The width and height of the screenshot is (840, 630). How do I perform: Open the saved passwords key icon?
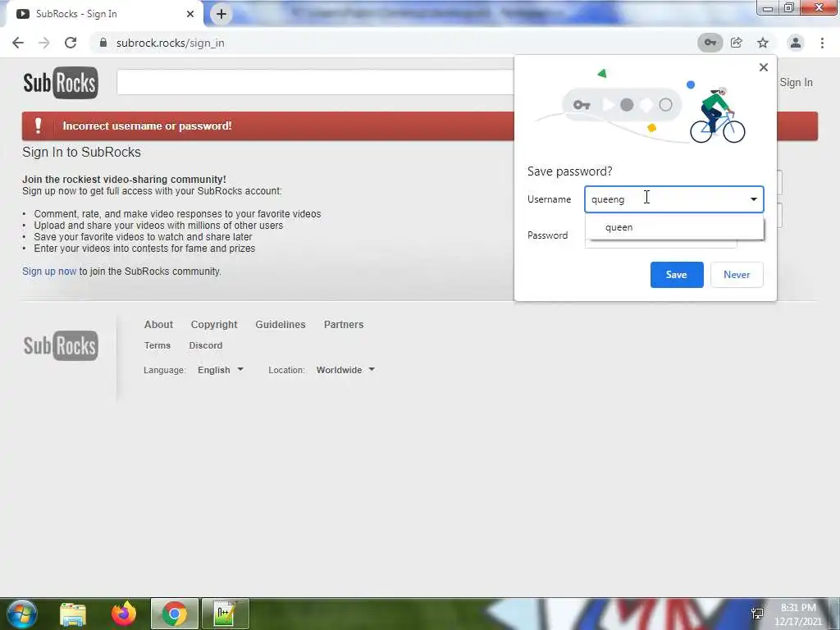click(710, 43)
